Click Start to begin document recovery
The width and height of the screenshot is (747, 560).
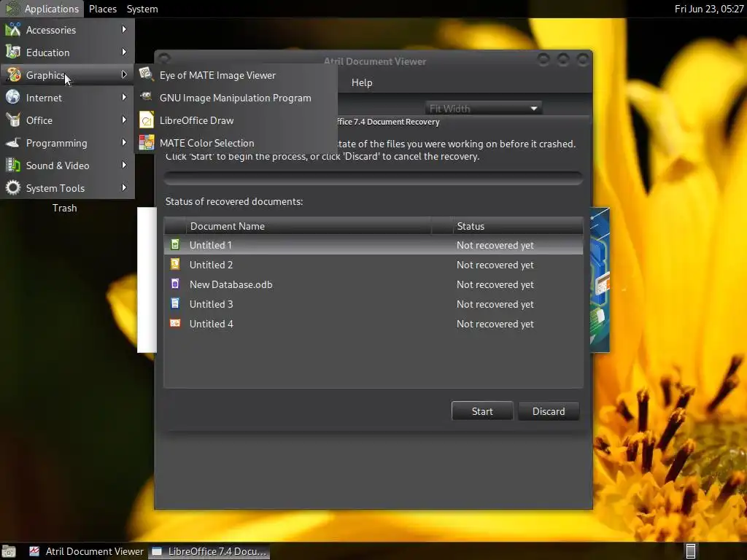(482, 411)
